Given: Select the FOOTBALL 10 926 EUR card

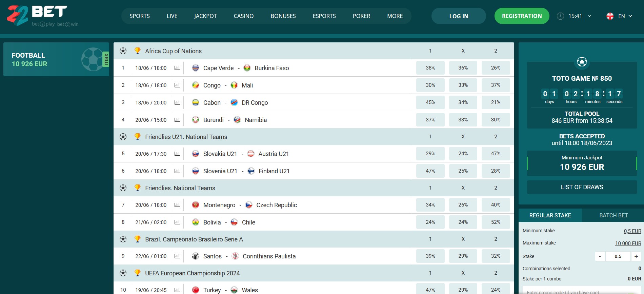Looking at the screenshot, I should tap(56, 59).
